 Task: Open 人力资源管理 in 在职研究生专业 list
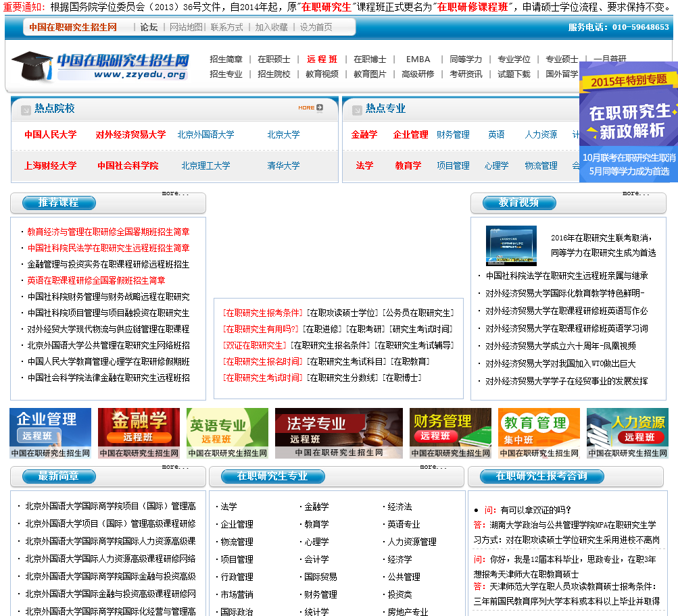[x=412, y=542]
